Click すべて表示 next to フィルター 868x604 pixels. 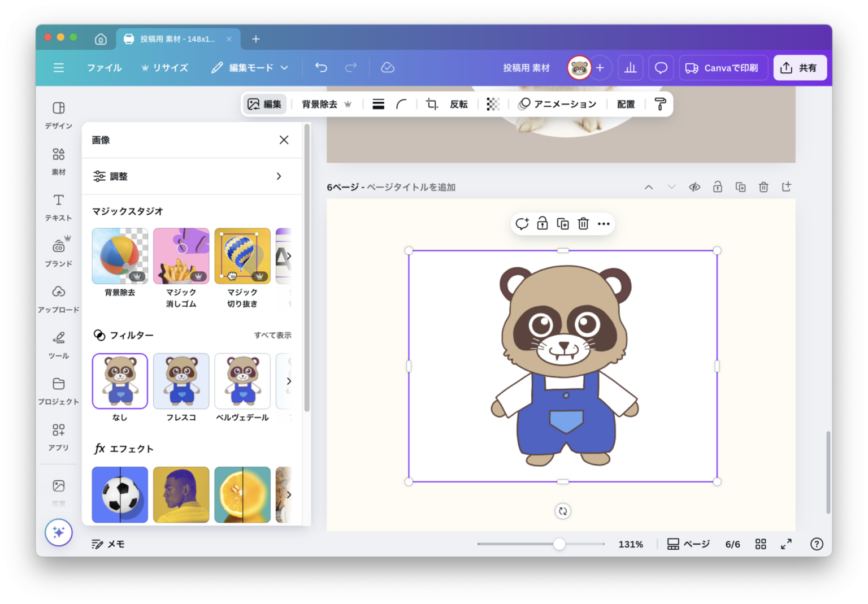(x=273, y=334)
